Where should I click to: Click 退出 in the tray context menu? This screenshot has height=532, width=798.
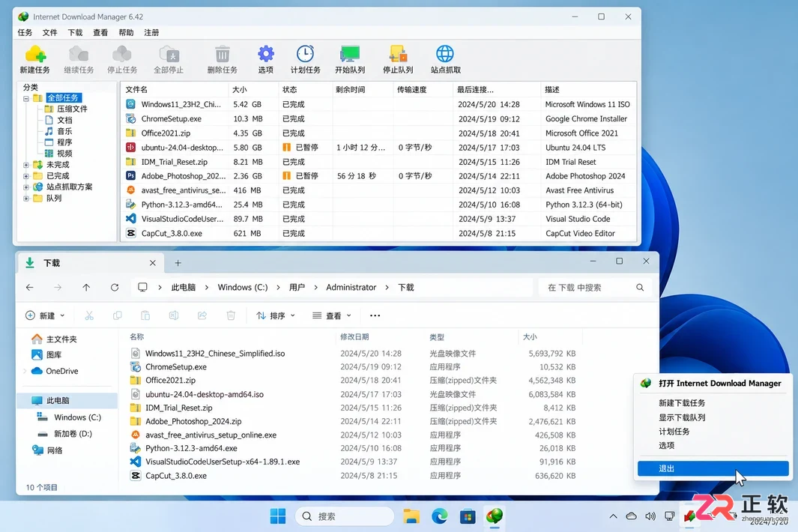click(x=713, y=468)
